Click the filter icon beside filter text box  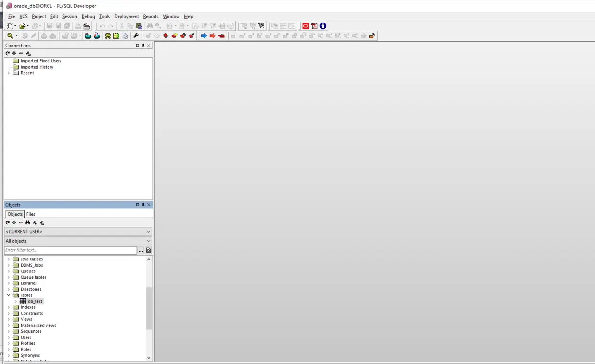coord(148,250)
